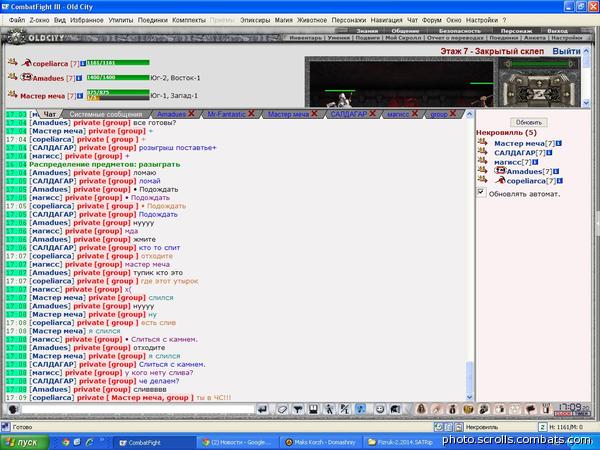Click the hooded figure icon in bottom toolbar
Image resolution: width=600 pixels, height=450 pixels.
pos(421,409)
